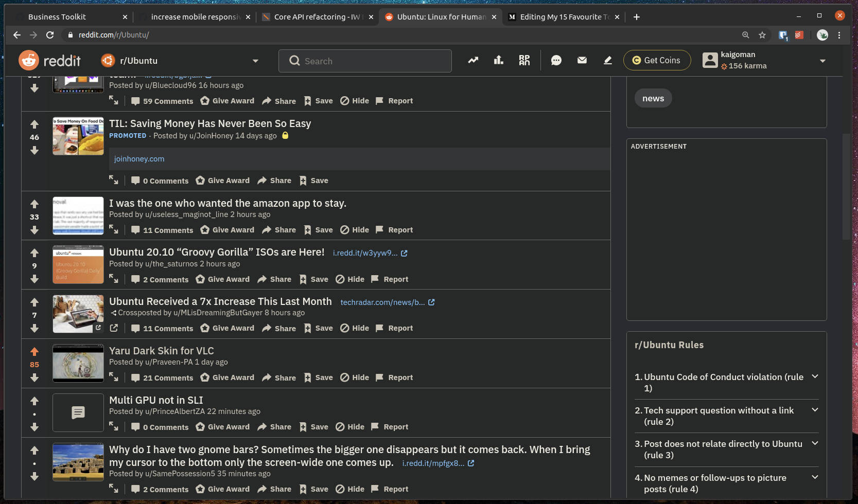
Task: Hide the post by u/Bluecloud96
Action: pos(355,101)
